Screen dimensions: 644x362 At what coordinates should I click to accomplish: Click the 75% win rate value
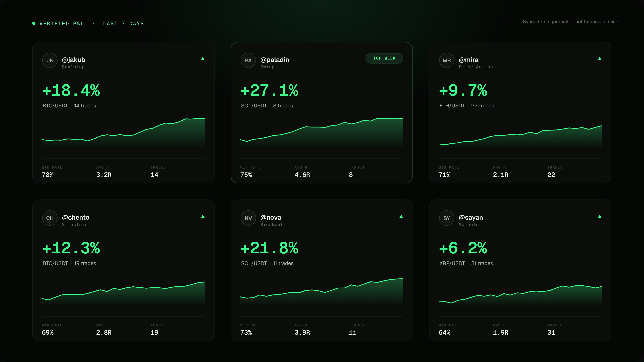(x=246, y=175)
